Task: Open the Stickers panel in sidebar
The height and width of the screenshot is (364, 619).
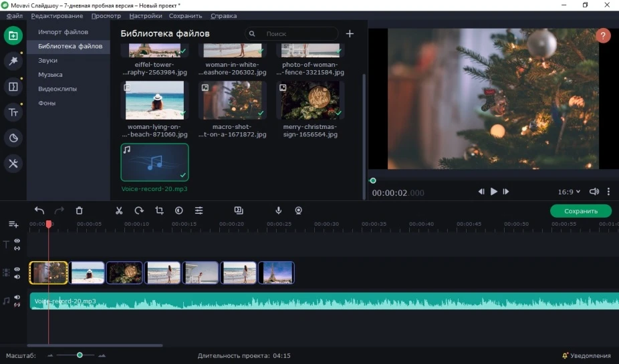Action: tap(13, 138)
